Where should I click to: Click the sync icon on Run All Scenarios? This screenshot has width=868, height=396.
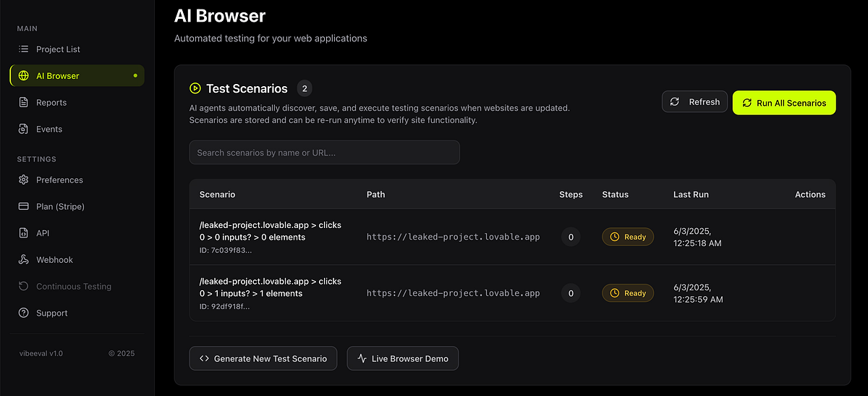[x=747, y=103]
